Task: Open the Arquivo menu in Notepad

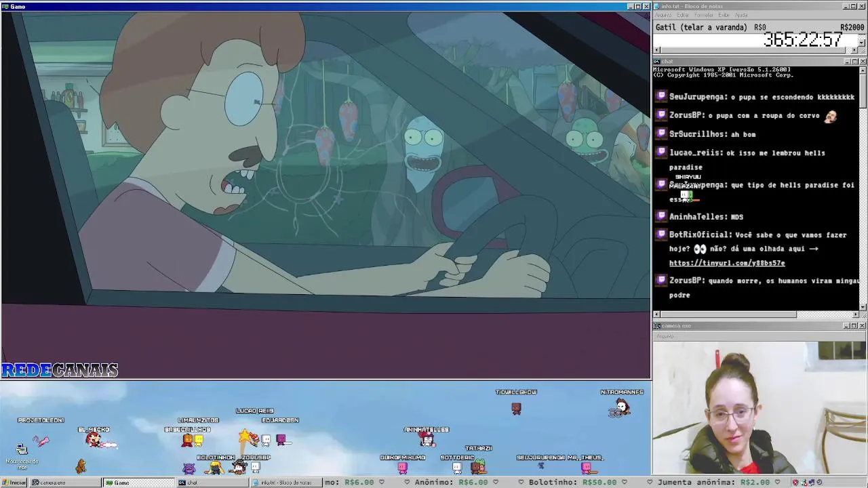Action: tap(663, 15)
